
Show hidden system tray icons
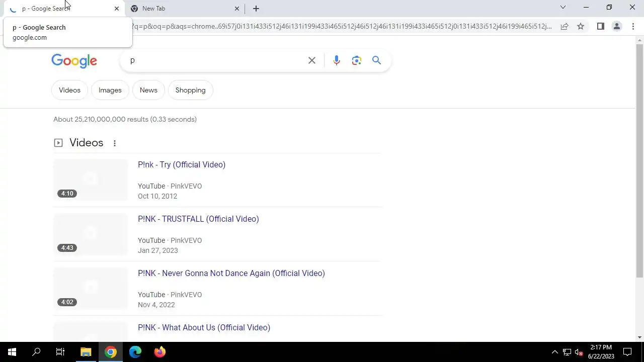point(554,352)
